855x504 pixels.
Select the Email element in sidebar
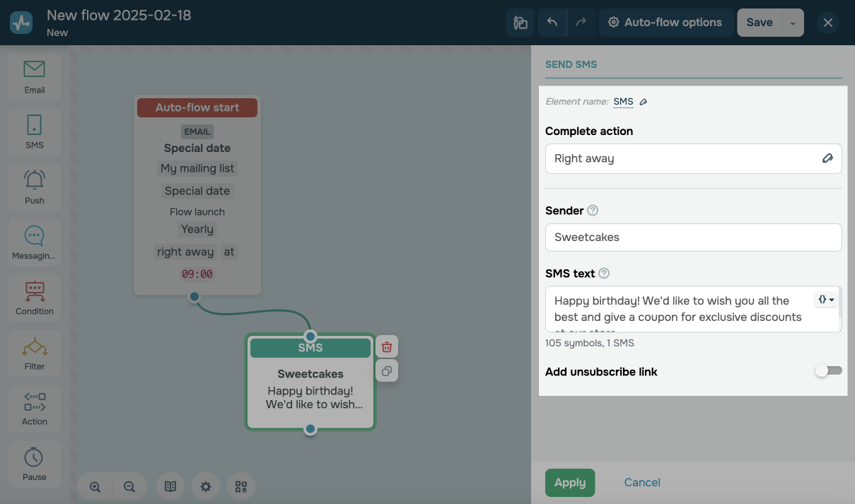(x=34, y=77)
